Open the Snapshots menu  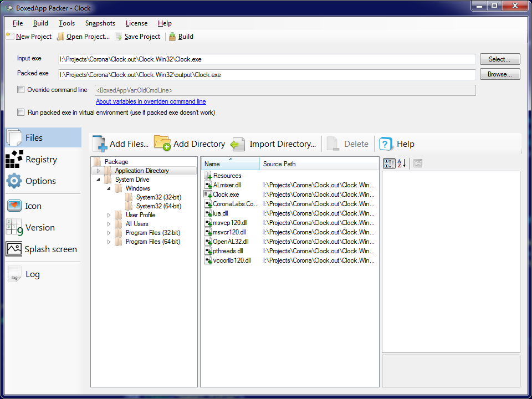coord(100,23)
